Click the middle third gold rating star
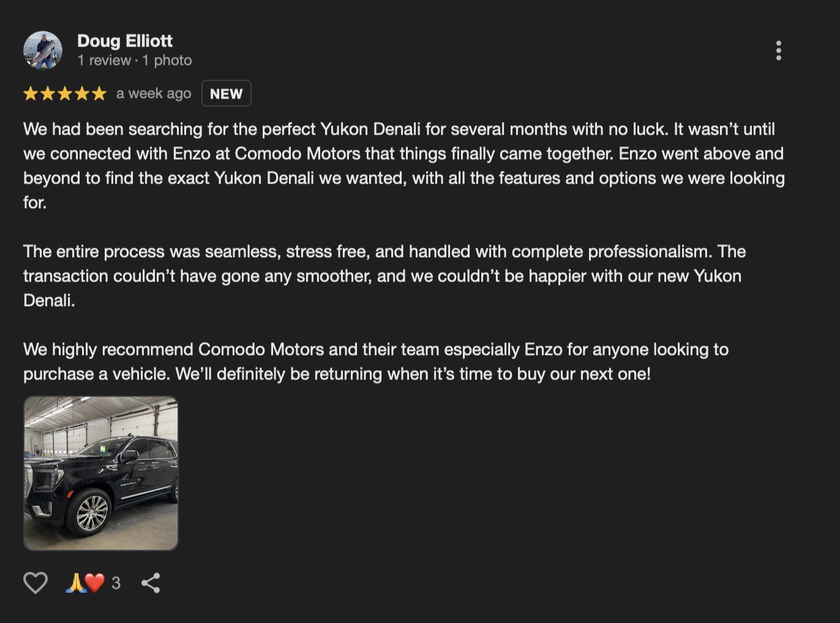Image resolution: width=840 pixels, height=623 pixels. [x=65, y=94]
